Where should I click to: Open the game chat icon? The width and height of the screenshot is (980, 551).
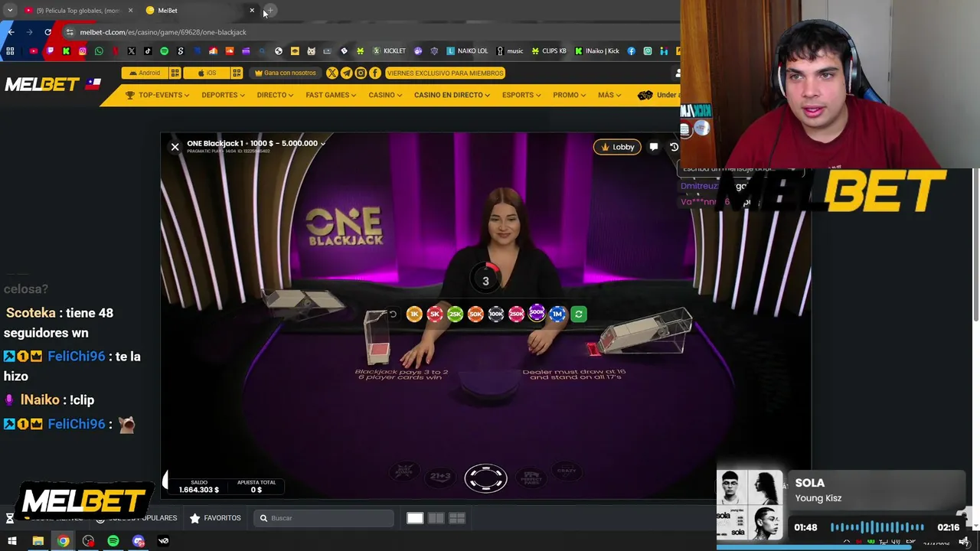[653, 147]
